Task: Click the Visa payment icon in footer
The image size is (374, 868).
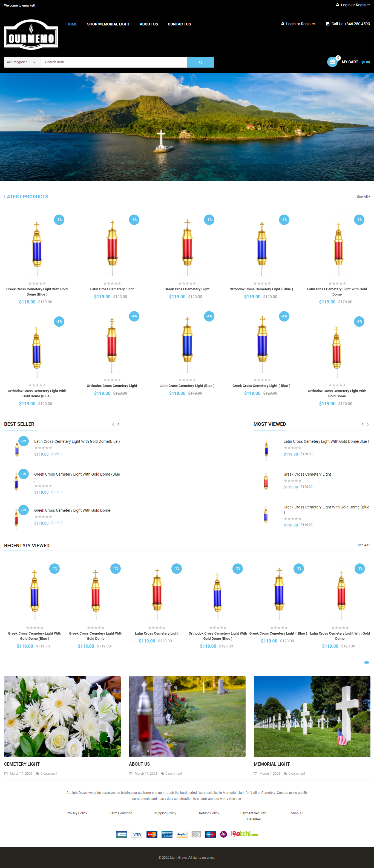Action: tap(137, 834)
